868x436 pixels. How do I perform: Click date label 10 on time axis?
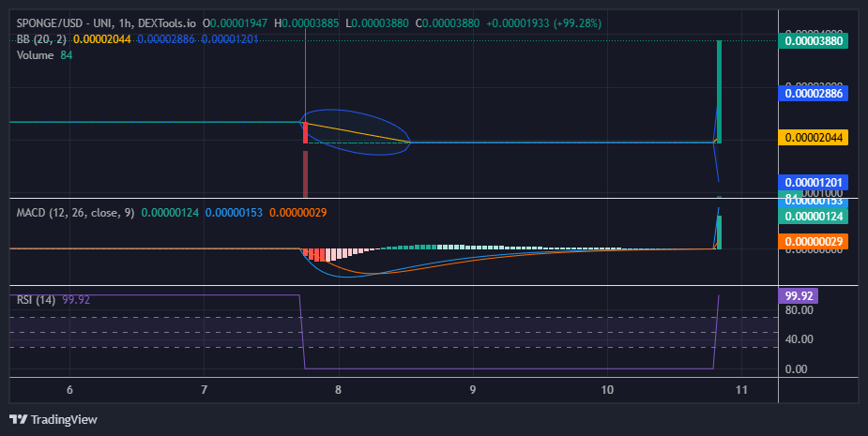click(x=607, y=389)
